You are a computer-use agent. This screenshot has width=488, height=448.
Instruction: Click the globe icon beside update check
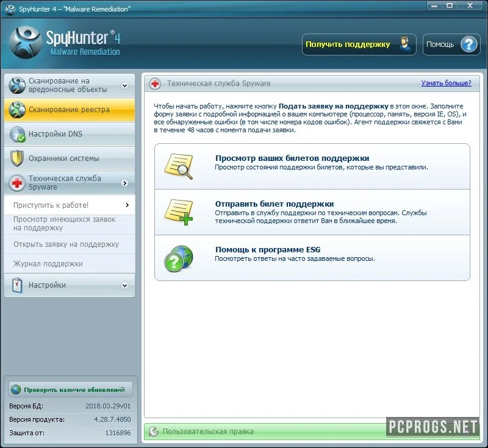click(16, 389)
